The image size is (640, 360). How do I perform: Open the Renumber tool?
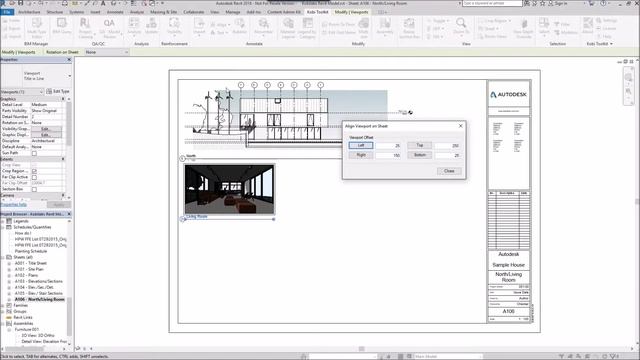[263, 26]
